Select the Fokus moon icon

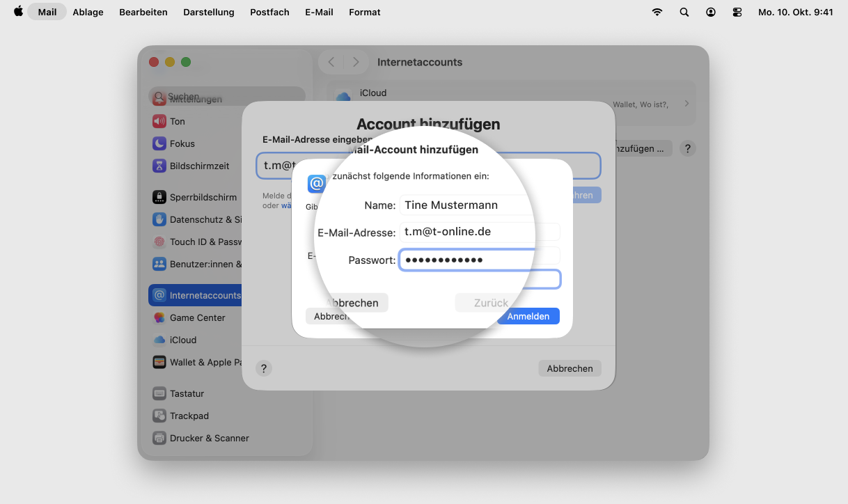pyautogui.click(x=159, y=143)
